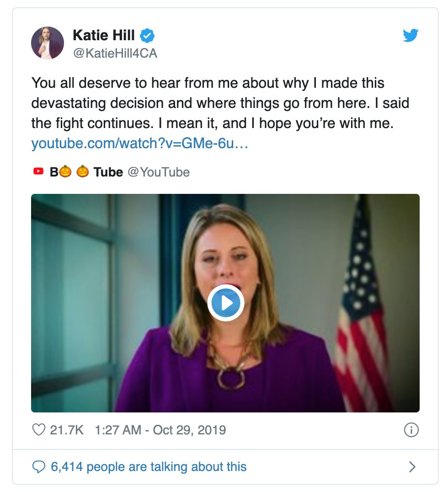Screen dimensions: 448x492
Task: Click the Twitter bird logo
Action: coord(411,36)
